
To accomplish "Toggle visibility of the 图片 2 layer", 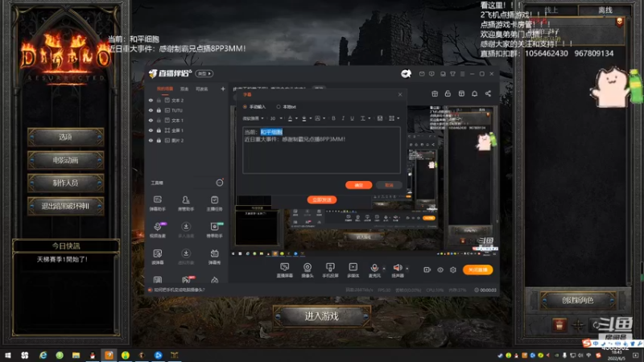I will [151, 140].
